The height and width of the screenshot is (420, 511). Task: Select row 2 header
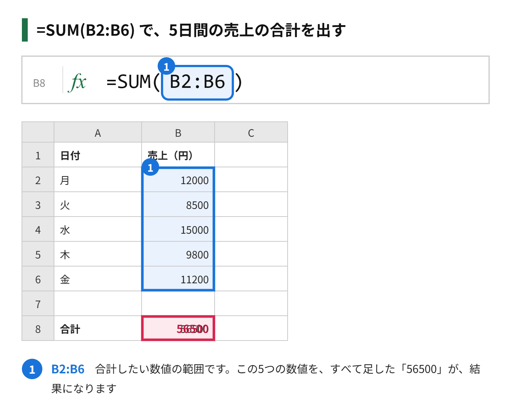click(x=38, y=180)
